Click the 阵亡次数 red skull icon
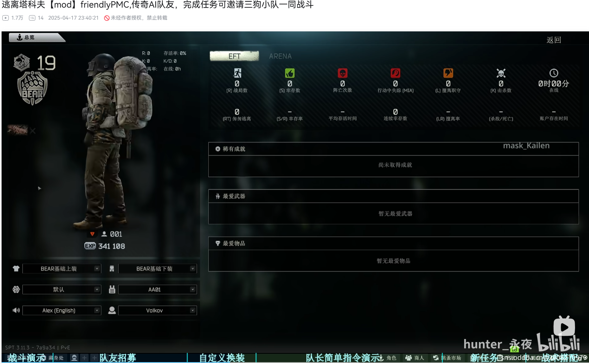 (343, 73)
